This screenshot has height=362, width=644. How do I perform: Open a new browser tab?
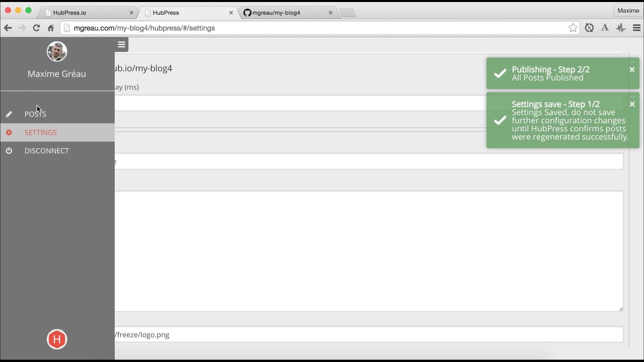(x=347, y=13)
